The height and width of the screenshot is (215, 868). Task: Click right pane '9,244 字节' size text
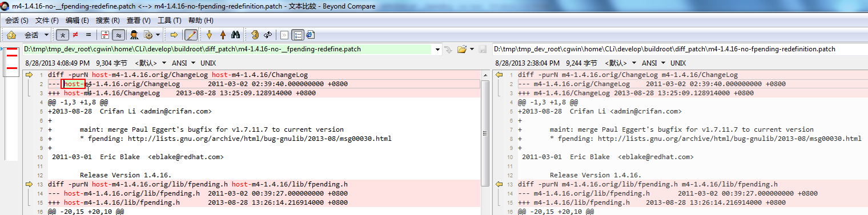(x=582, y=63)
